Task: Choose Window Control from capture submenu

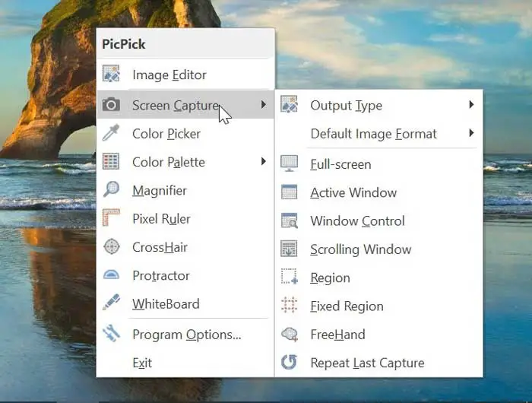Action: tap(357, 221)
